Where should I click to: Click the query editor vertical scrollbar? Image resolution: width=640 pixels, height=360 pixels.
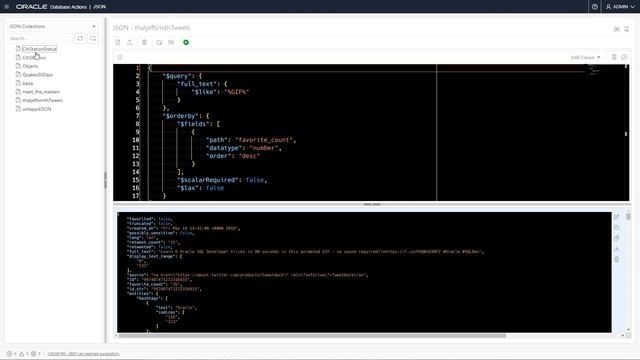pos(626,133)
